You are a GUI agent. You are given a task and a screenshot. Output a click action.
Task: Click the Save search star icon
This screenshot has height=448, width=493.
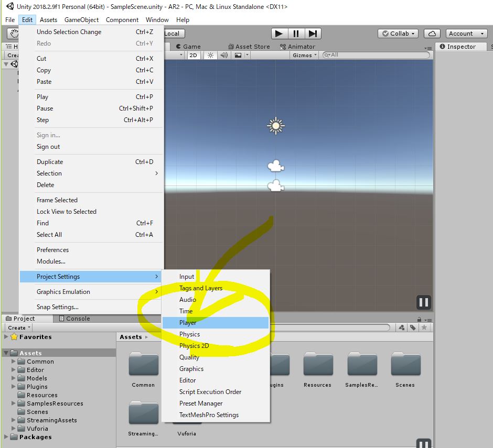click(424, 327)
